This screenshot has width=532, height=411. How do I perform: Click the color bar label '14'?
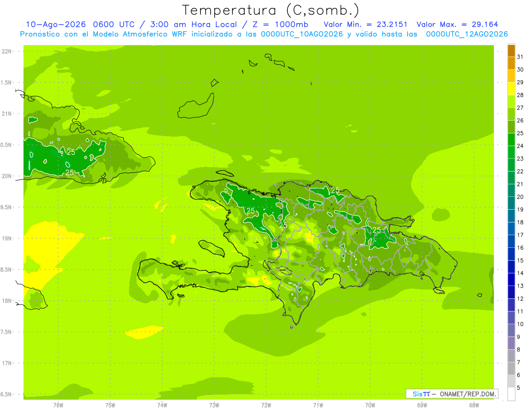[520, 273]
